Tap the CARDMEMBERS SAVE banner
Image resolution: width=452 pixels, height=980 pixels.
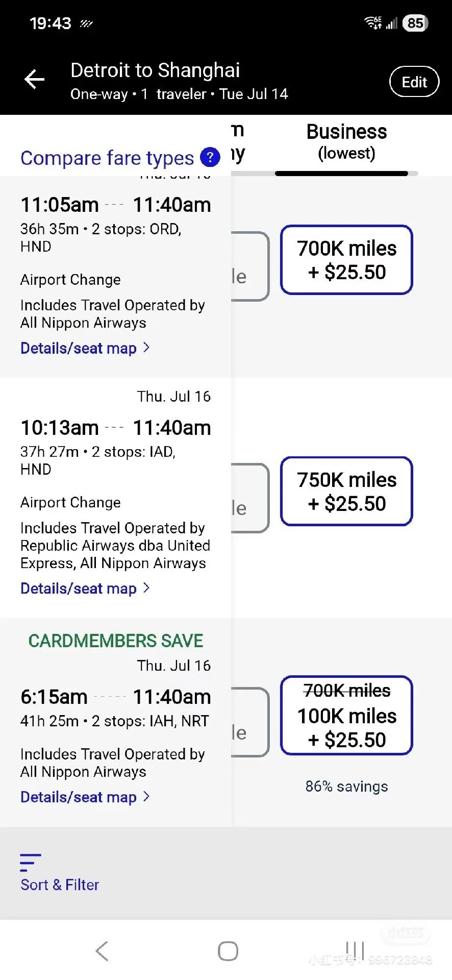[x=116, y=641]
